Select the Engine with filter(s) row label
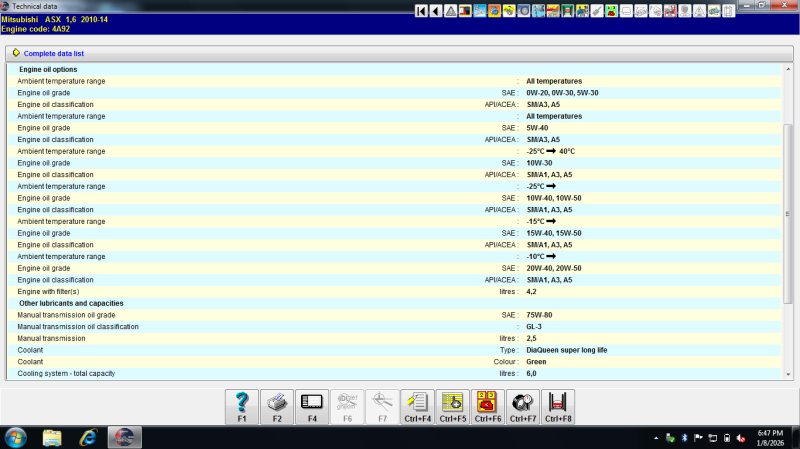 (x=48, y=292)
